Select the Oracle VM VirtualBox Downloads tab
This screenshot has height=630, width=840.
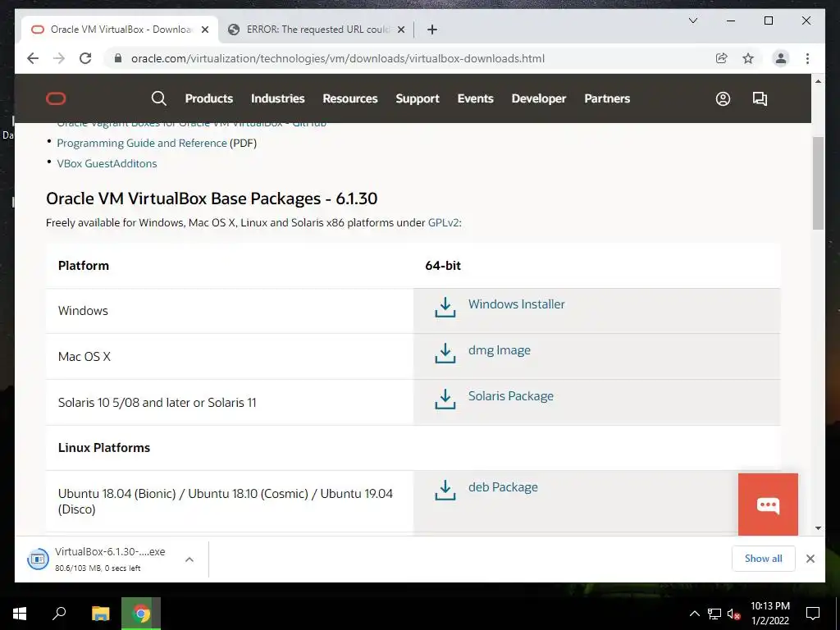[x=121, y=30]
